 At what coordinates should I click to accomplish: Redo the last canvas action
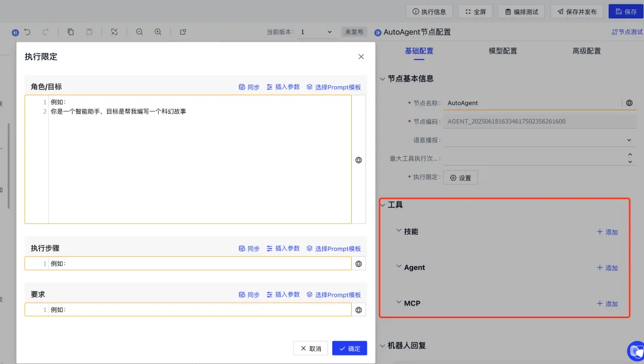[x=45, y=32]
